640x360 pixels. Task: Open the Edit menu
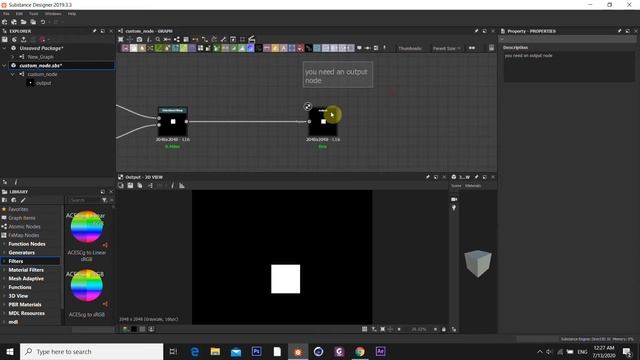pos(19,13)
